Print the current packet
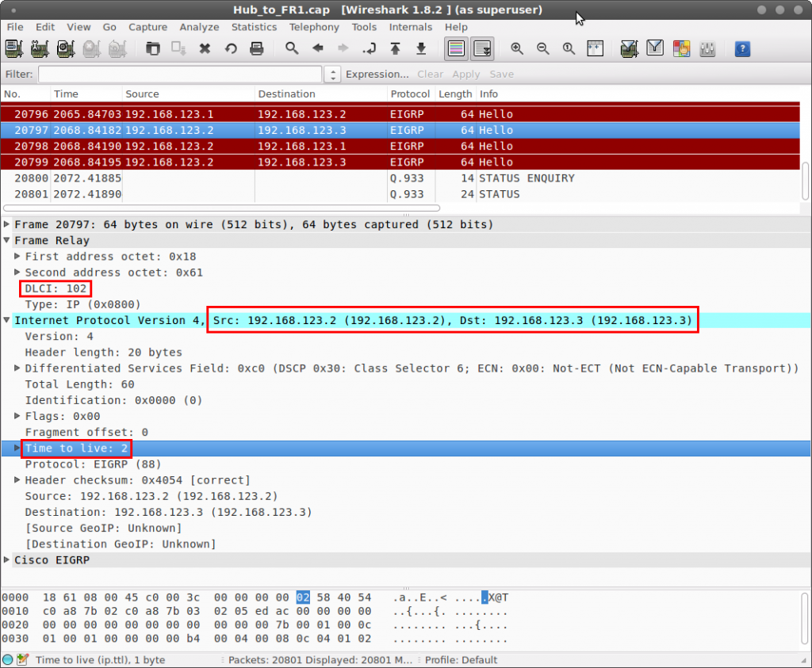Image resolution: width=812 pixels, height=668 pixels. (255, 49)
